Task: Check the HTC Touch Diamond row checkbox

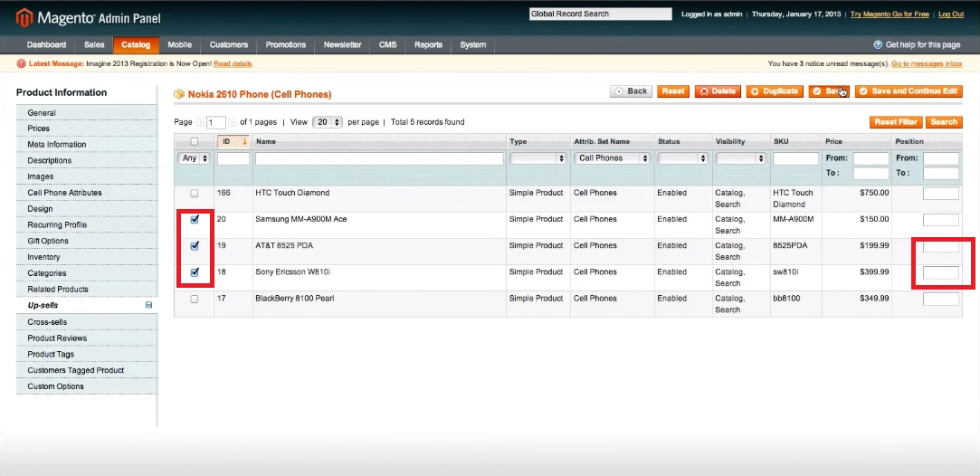Action: click(195, 194)
